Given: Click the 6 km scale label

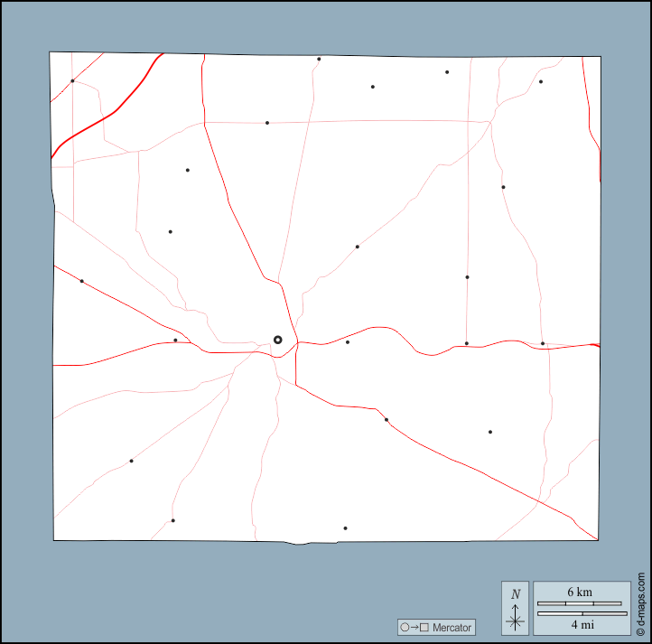Looking at the screenshot, I should 580,592.
